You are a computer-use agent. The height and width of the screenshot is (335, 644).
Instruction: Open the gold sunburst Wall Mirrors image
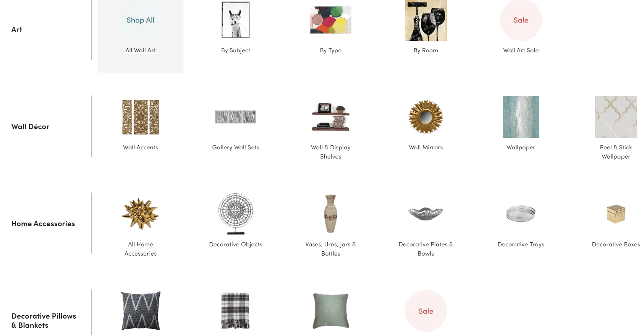(x=426, y=117)
